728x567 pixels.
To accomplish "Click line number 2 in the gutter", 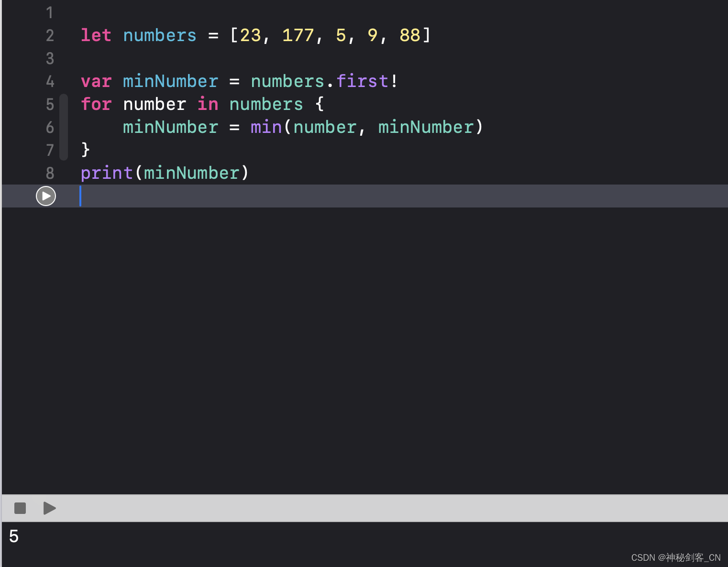I will (x=50, y=35).
